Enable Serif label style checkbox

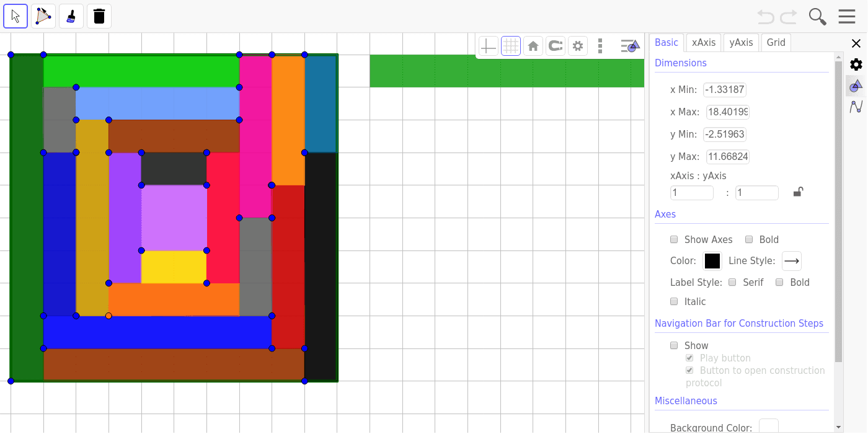pos(732,282)
